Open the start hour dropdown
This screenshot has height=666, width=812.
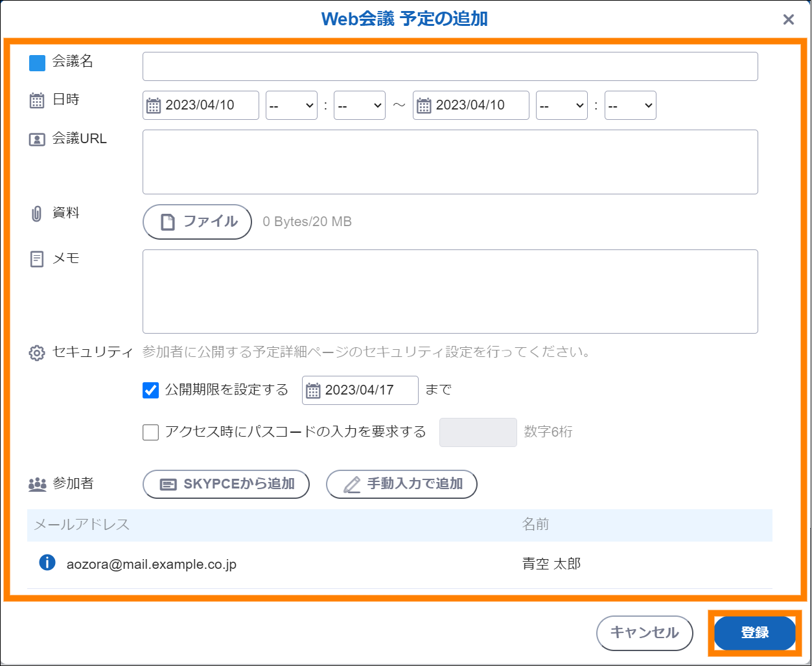(x=291, y=106)
